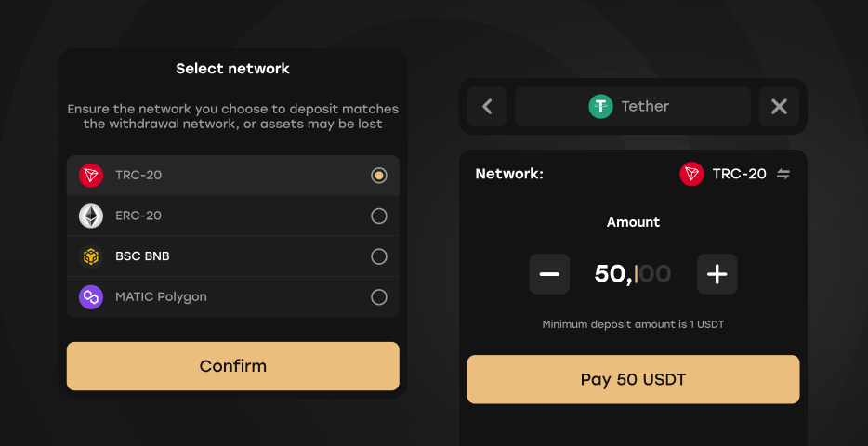The width and height of the screenshot is (868, 446).
Task: Click the Ethereum logo icon
Action: click(x=91, y=216)
